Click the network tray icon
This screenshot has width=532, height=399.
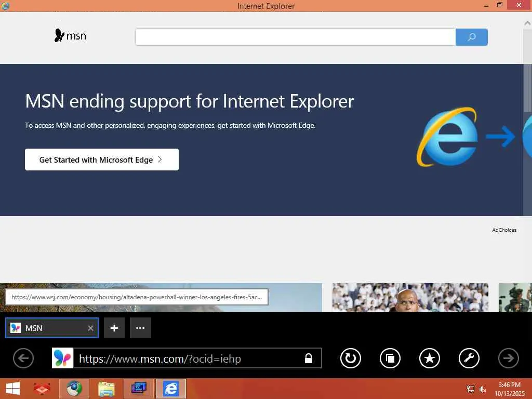(x=470, y=389)
